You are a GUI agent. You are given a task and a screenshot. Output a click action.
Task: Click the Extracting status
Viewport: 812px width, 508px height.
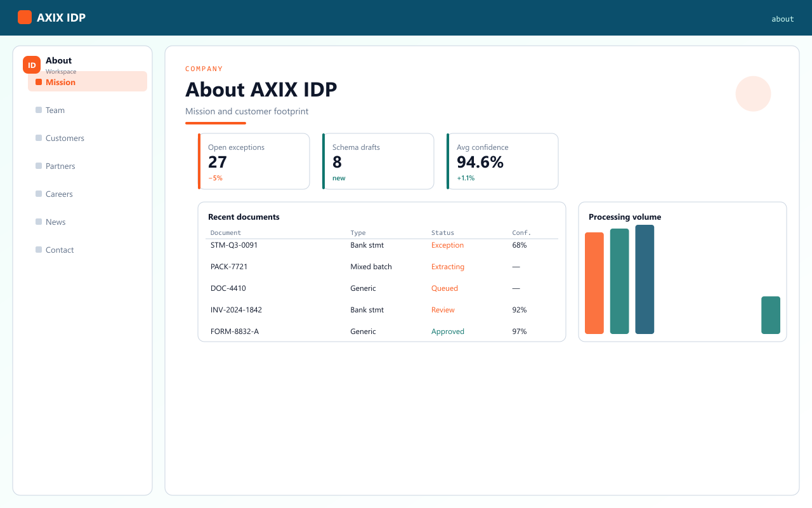[x=448, y=267]
